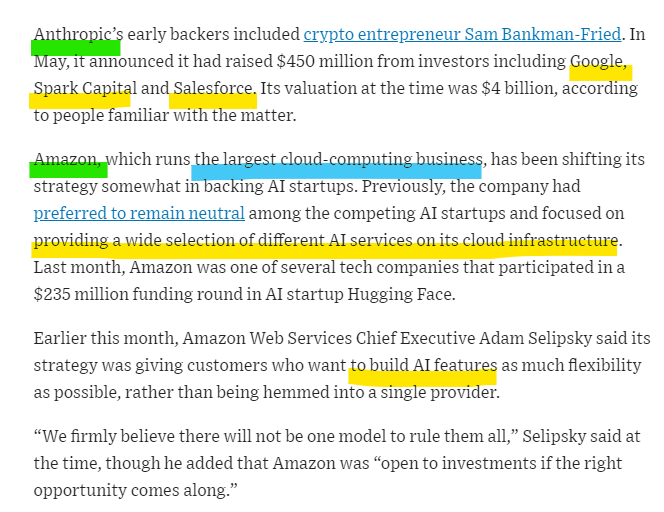Open the preferred to remain neutral link
Image resolution: width=664 pixels, height=512 pixels.
(139, 213)
